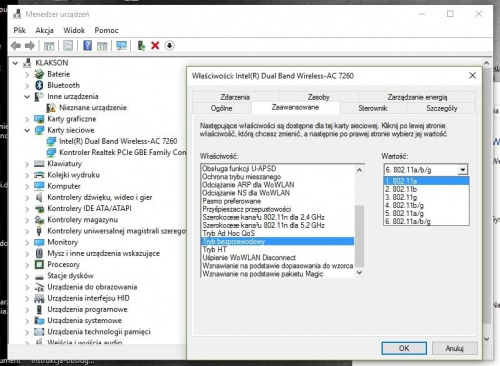The image size is (500, 366).
Task: Click the property list scroll-up arrow
Action: [x=359, y=170]
